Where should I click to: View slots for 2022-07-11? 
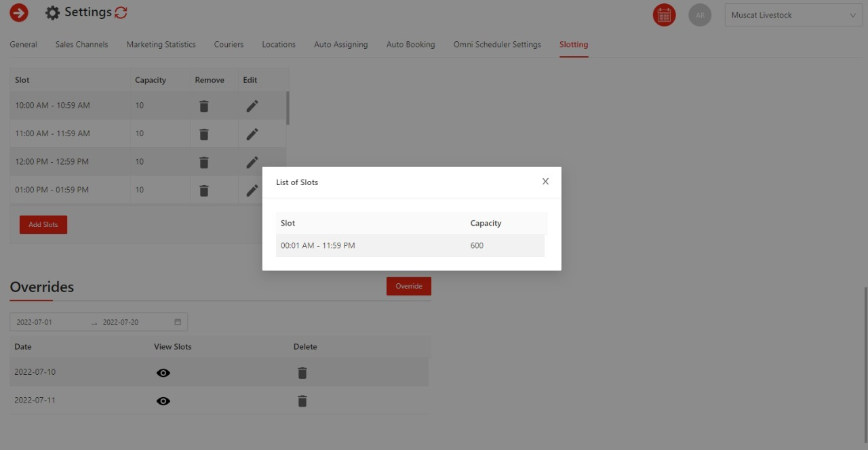coord(163,401)
